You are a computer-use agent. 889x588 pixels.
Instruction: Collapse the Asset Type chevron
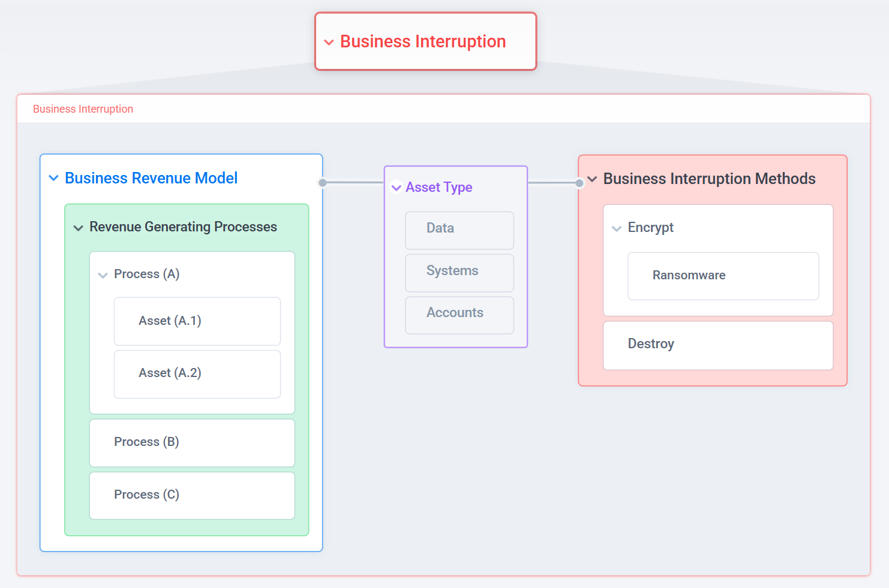(x=397, y=188)
